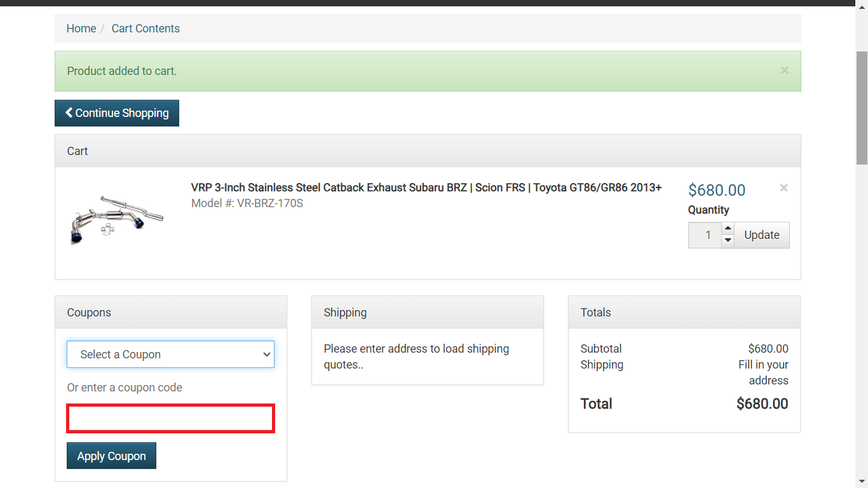Click the page's vertical scrollbar thumb

click(862, 108)
